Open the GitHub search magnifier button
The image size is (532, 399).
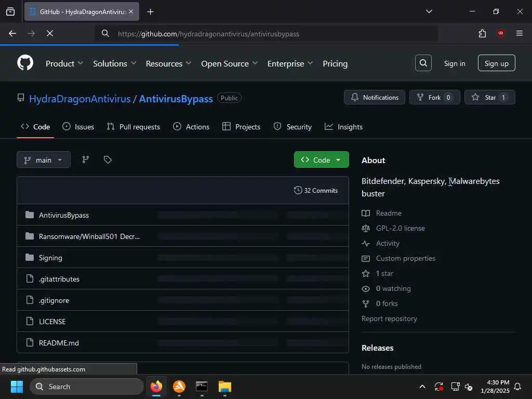coord(423,63)
